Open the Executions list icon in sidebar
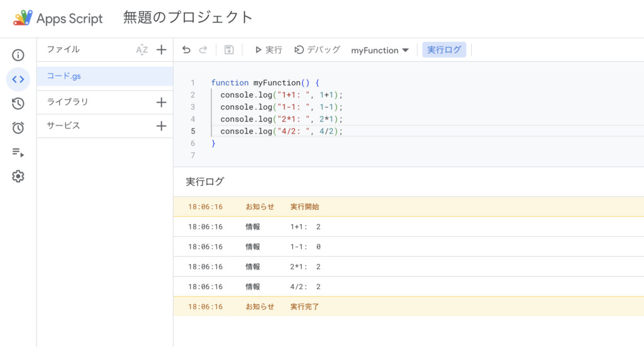This screenshot has width=644, height=347. point(18,152)
